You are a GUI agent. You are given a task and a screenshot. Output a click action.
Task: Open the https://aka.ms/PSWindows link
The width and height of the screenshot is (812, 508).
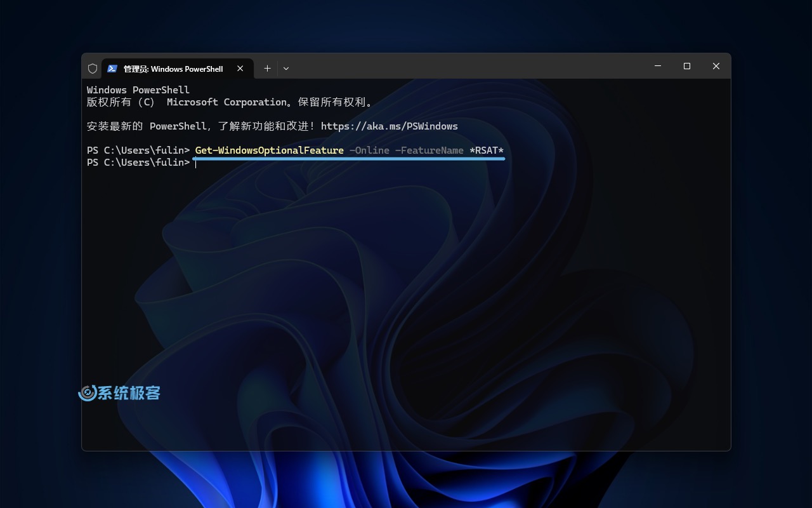[390, 126]
